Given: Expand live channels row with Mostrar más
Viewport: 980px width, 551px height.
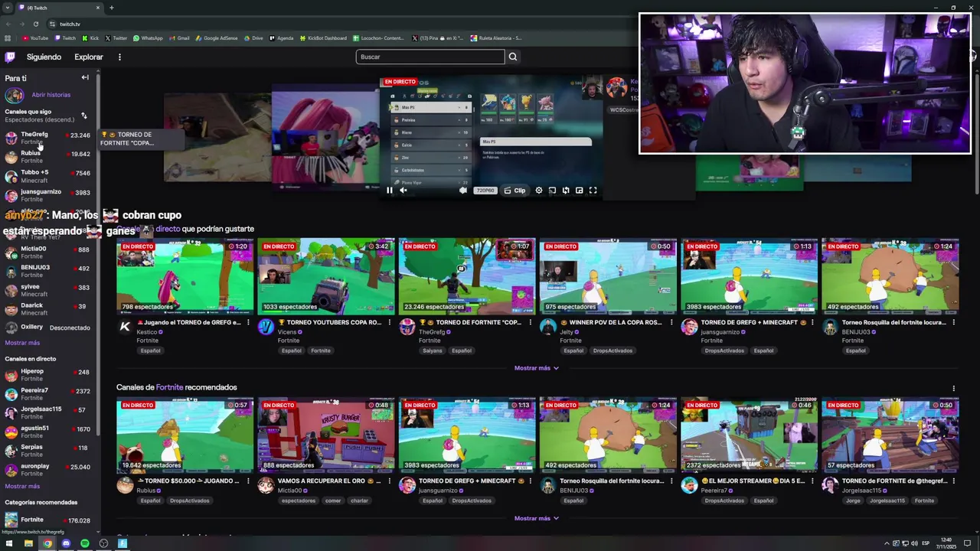Looking at the screenshot, I should click(x=536, y=368).
